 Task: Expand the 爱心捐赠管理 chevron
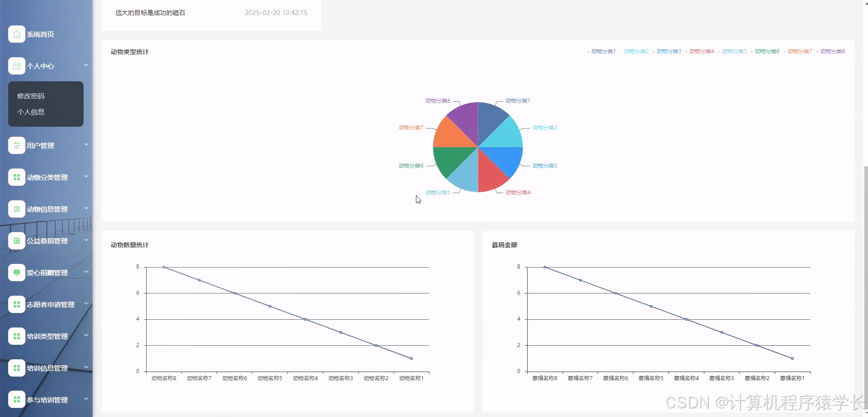pos(86,272)
